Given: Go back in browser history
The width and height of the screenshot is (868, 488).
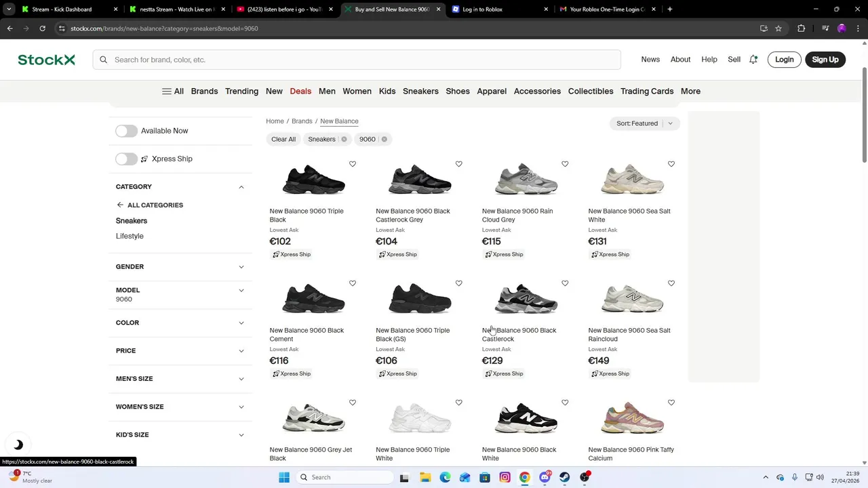Looking at the screenshot, I should pos(9,28).
